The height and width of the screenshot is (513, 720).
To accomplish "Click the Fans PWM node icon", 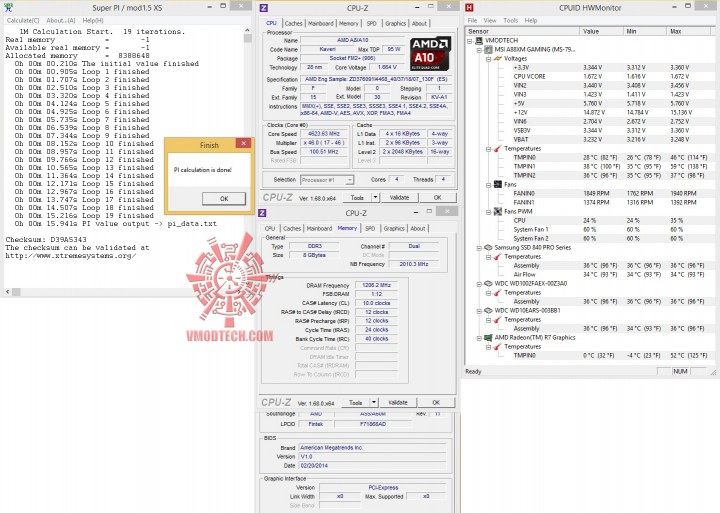I will coord(497,212).
